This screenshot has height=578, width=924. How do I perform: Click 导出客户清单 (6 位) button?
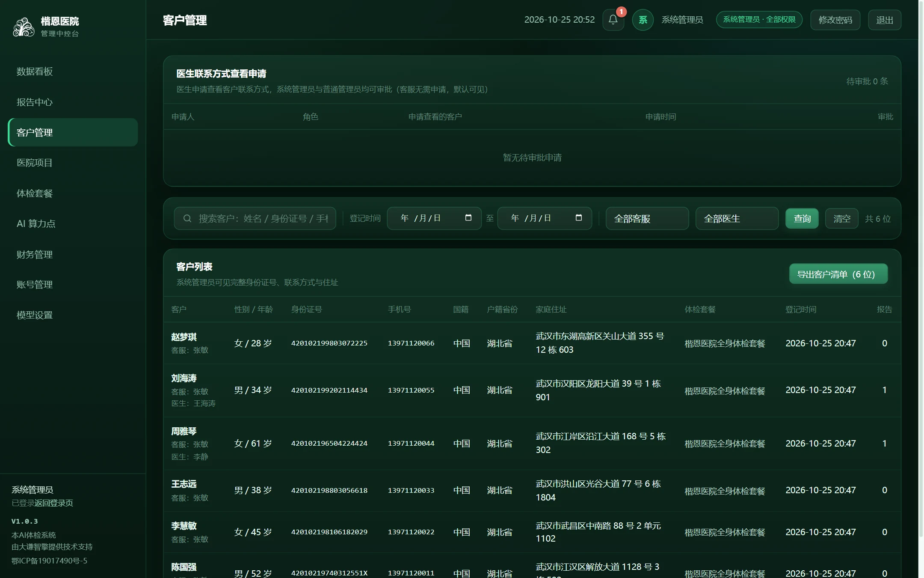coord(838,274)
